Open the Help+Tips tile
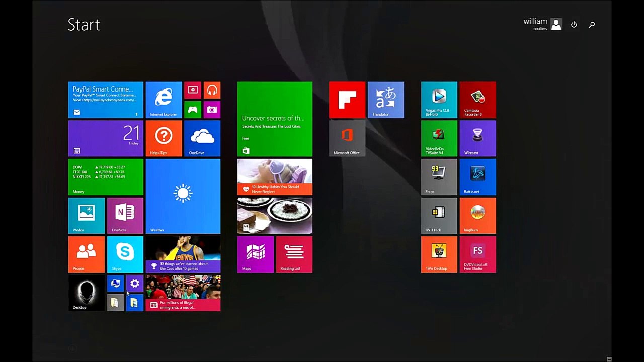 point(164,139)
